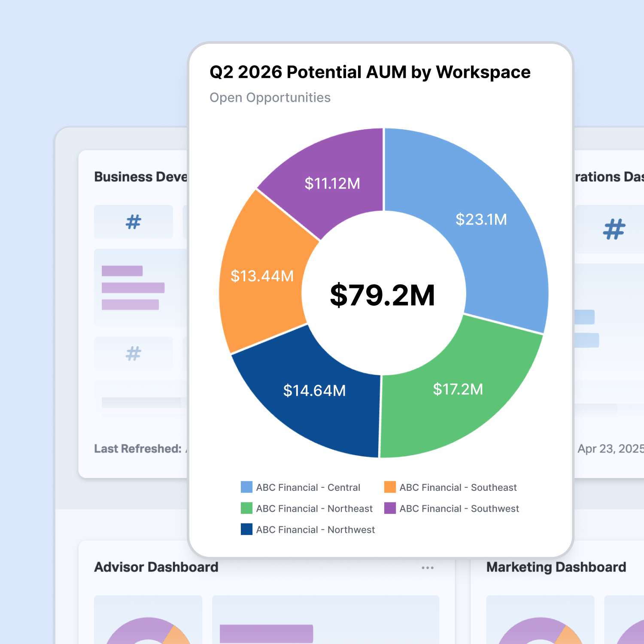Open the Marketing Dashboard title

(x=556, y=567)
